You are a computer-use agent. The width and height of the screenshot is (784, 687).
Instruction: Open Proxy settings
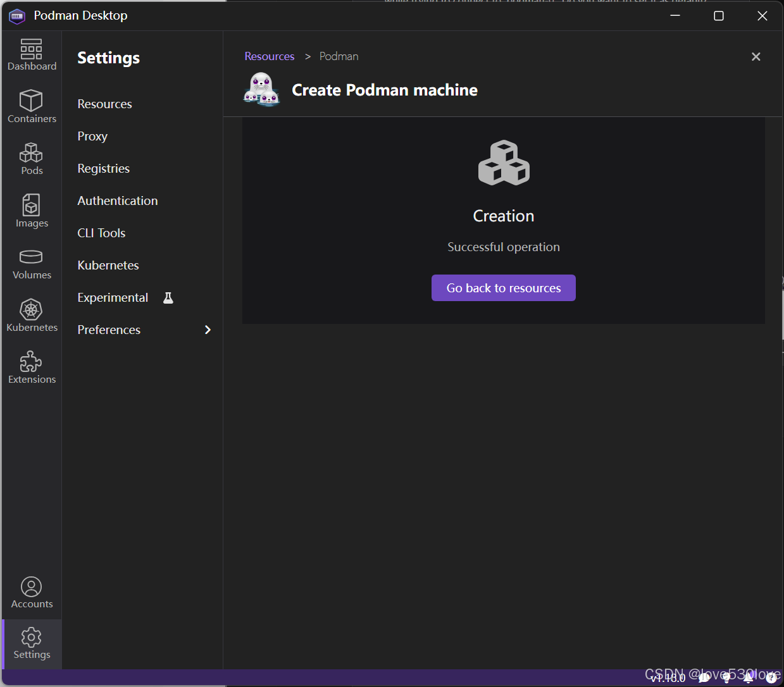tap(92, 136)
